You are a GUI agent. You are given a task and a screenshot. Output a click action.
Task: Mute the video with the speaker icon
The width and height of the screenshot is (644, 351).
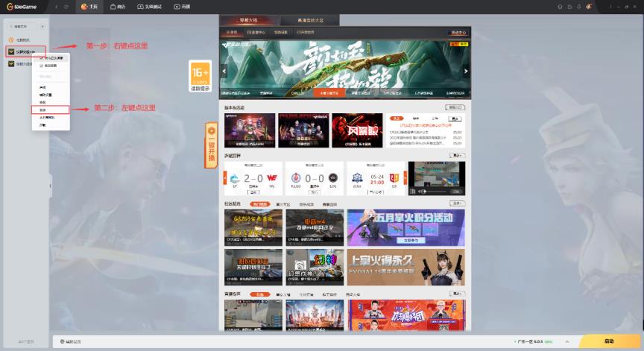420,192
